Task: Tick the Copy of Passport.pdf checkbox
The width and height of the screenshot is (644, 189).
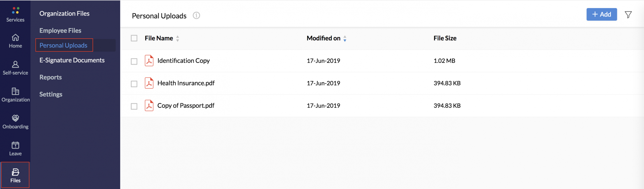Action: point(134,106)
